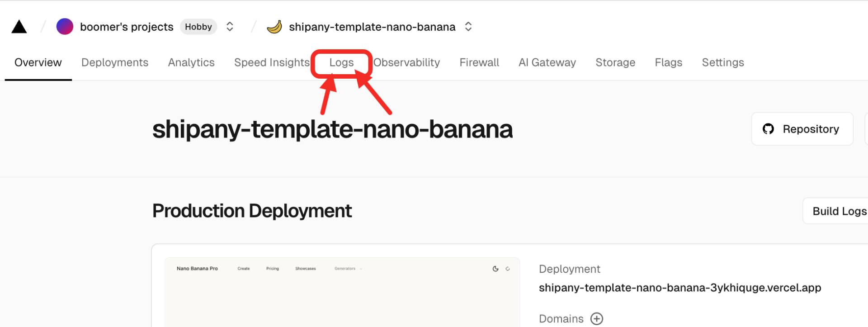Viewport: 868px width, 327px height.
Task: Click the Repository button
Action: 802,129
